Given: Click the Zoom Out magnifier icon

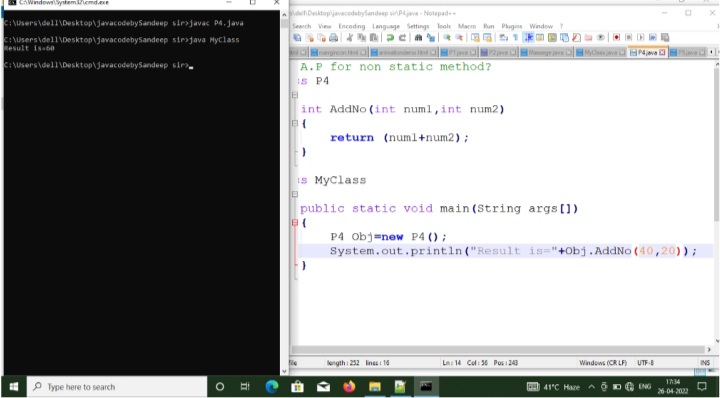Looking at the screenshot, I should pos(459,38).
